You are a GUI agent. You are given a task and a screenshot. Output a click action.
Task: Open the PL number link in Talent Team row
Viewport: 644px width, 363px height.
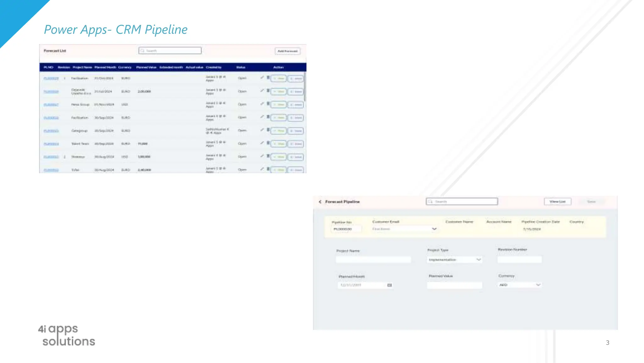coord(51,144)
